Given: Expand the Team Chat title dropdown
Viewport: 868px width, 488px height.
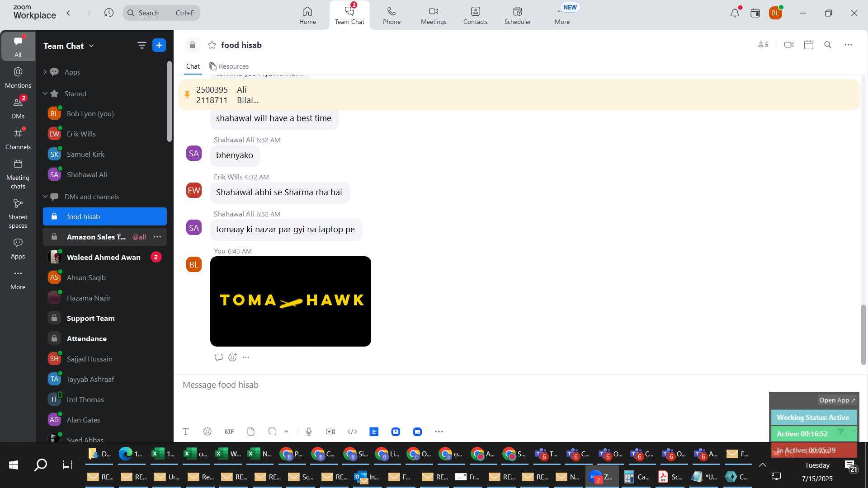Looking at the screenshot, I should tap(91, 46).
